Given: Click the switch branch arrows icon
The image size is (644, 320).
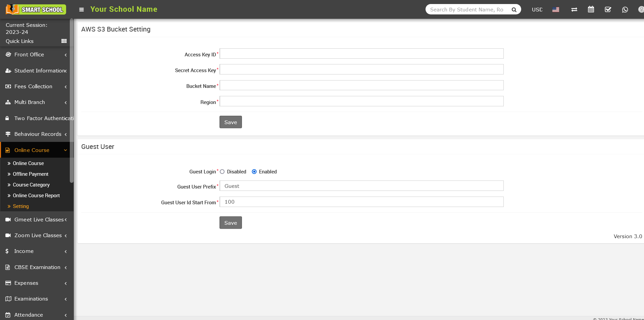Looking at the screenshot, I should tap(574, 9).
